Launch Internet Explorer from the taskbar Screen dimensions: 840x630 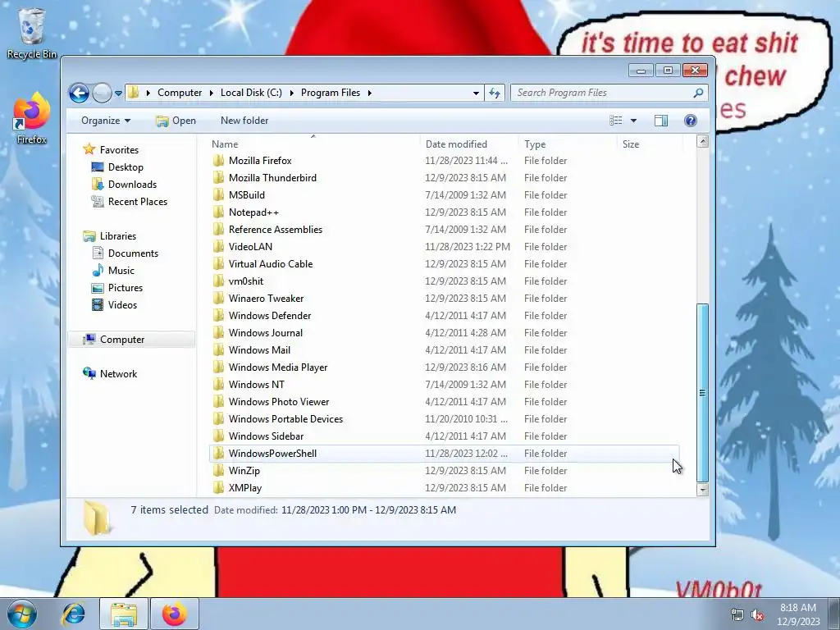pyautogui.click(x=74, y=614)
